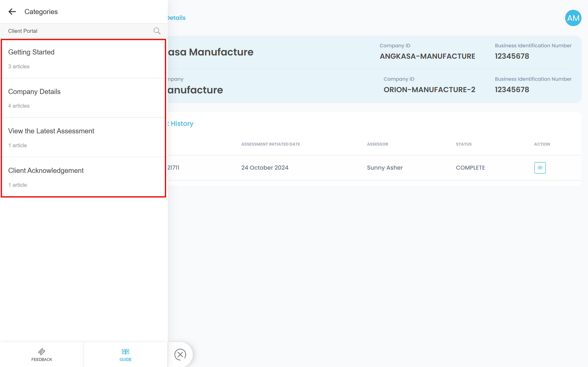Click the Client Portal search field
Screen dimensions: 588x367
pyautogui.click(x=73, y=31)
